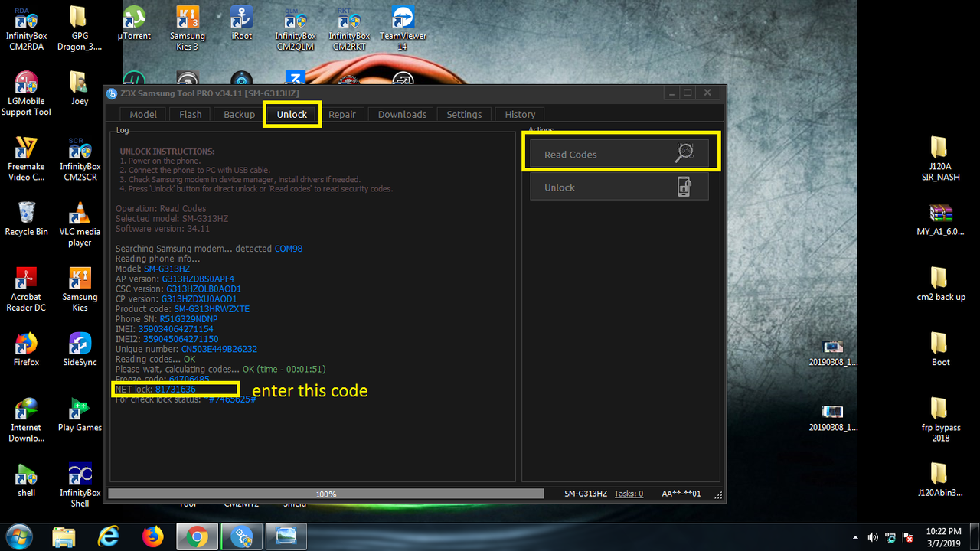This screenshot has width=980, height=551.
Task: Switch to the Model tab
Action: coord(143,114)
